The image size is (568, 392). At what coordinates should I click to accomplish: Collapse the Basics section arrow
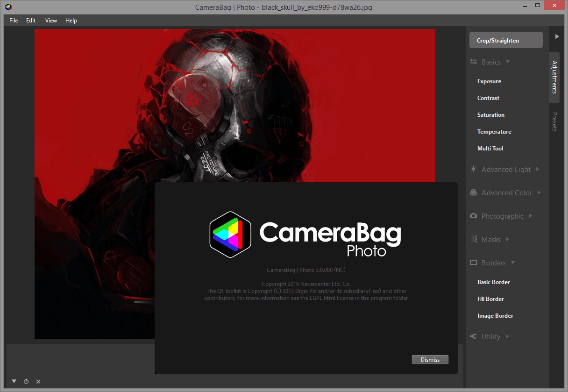point(508,62)
